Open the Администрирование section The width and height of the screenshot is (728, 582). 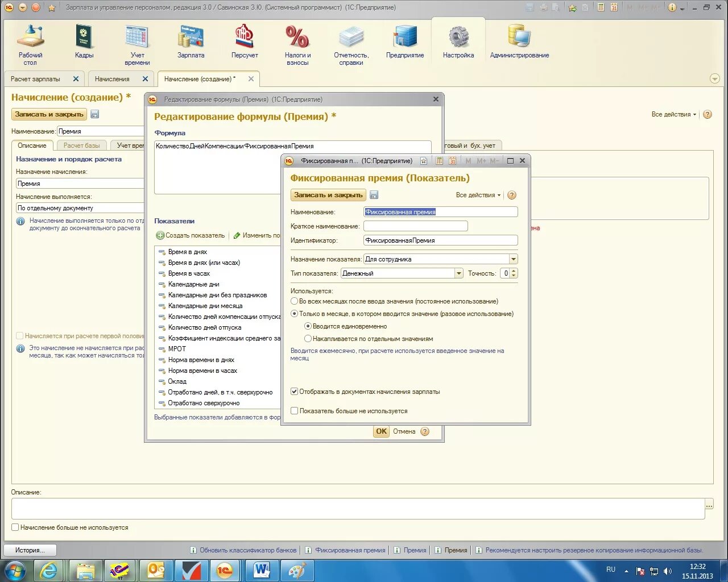519,42
